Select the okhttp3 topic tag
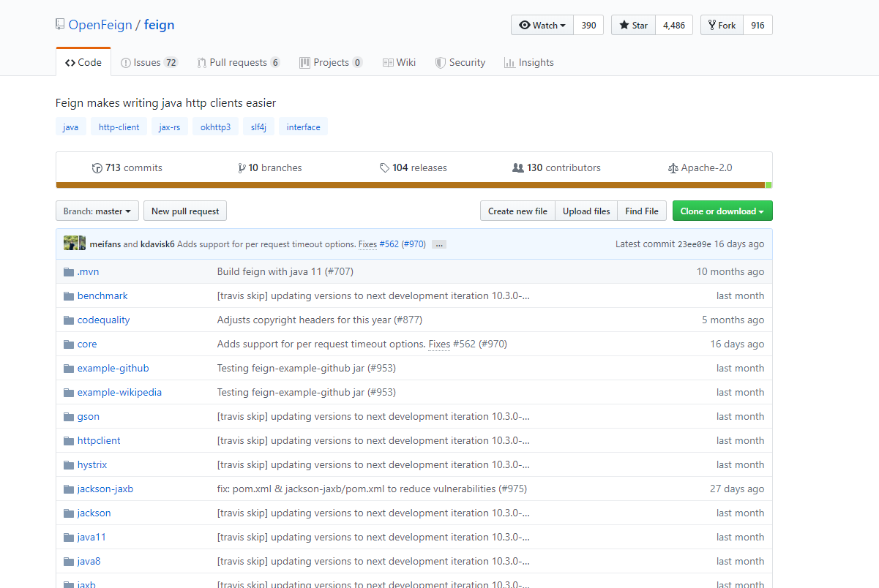Screen dimensions: 879x588 tap(215, 127)
